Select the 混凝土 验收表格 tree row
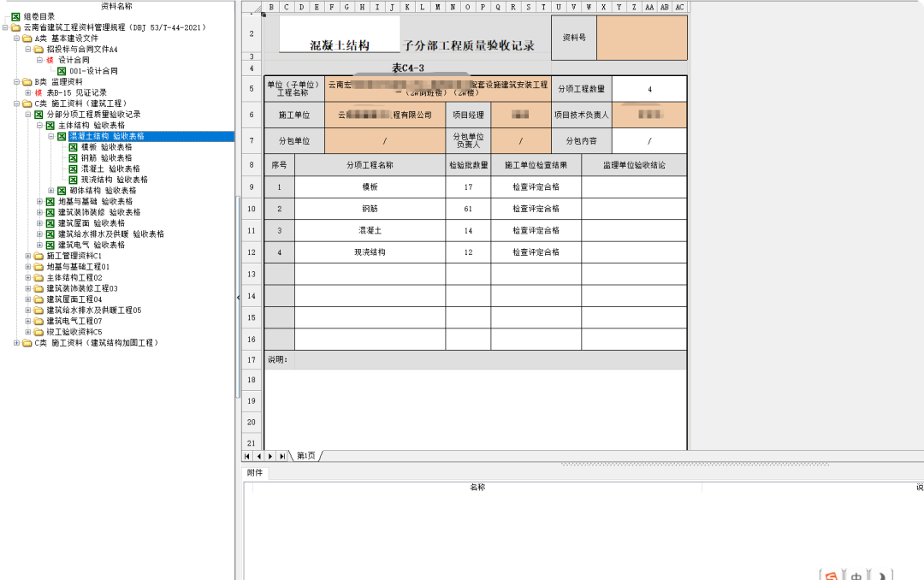 pos(110,169)
